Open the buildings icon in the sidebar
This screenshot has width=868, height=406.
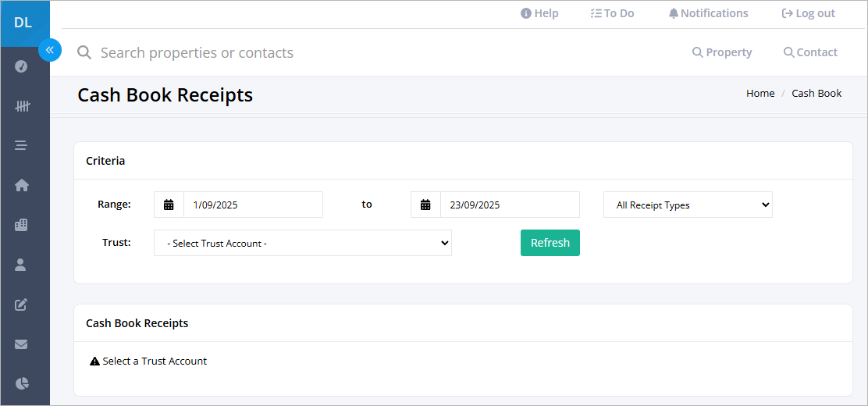pyautogui.click(x=21, y=225)
